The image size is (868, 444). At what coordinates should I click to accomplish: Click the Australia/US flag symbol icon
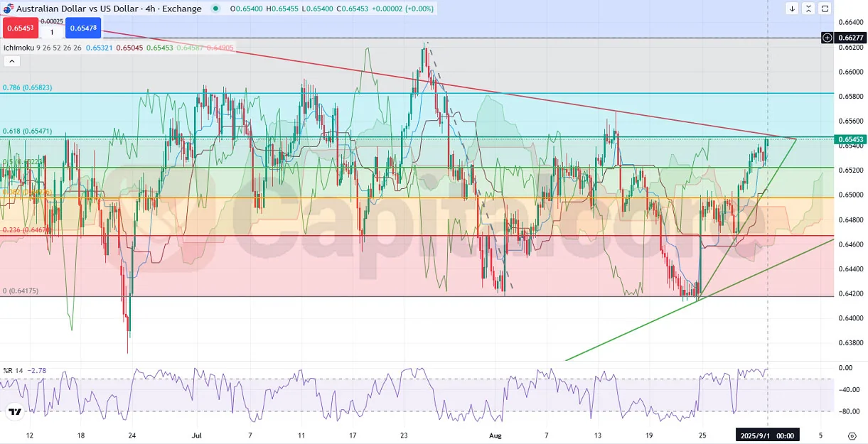point(8,9)
